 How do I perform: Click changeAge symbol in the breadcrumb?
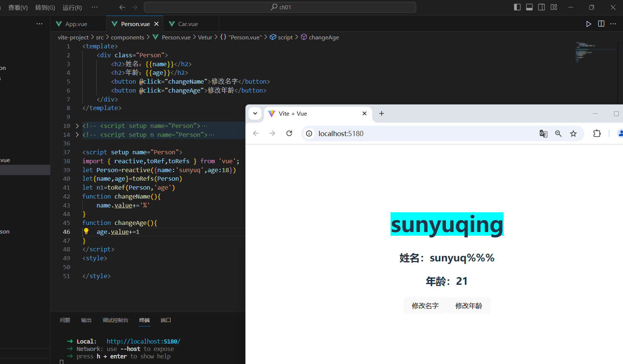pyautogui.click(x=320, y=37)
